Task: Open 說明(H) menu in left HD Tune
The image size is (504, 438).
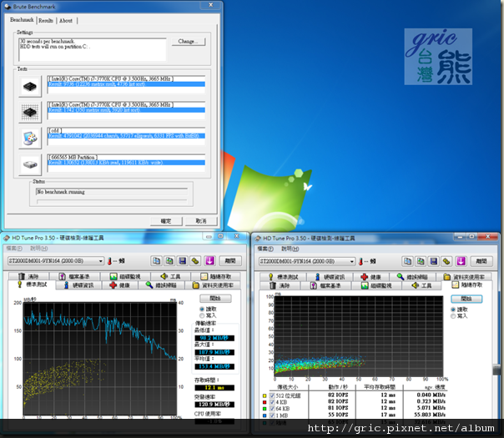Action: tap(39, 249)
